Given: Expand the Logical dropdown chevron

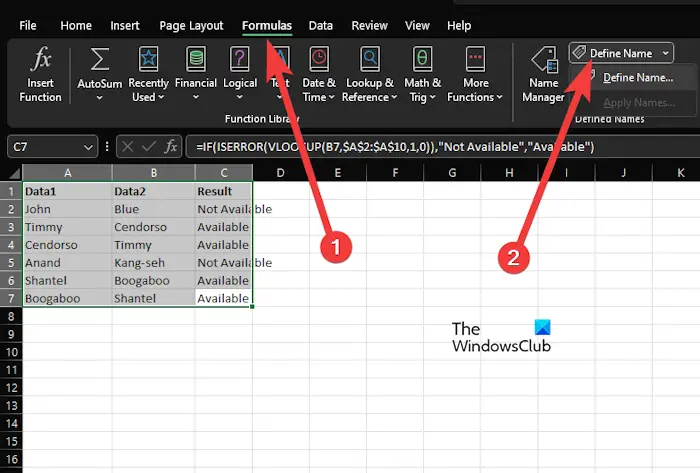Looking at the screenshot, I should tap(240, 97).
